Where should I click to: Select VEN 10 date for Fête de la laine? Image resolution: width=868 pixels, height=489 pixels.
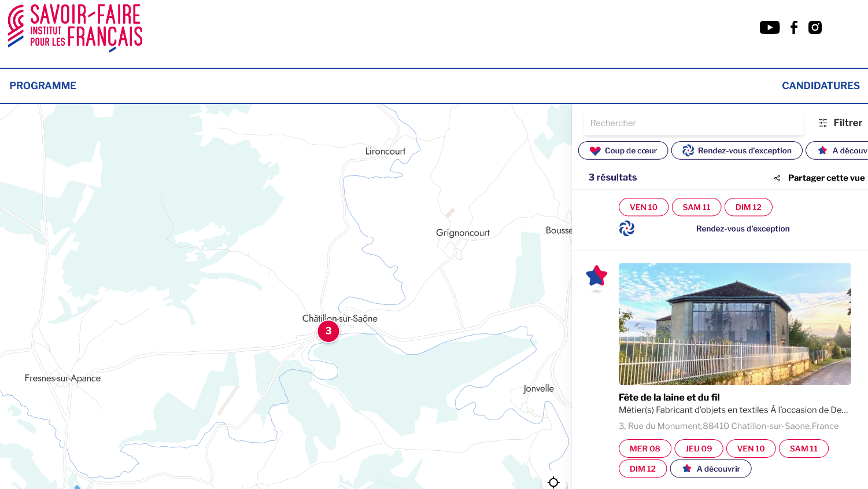pyautogui.click(x=751, y=448)
